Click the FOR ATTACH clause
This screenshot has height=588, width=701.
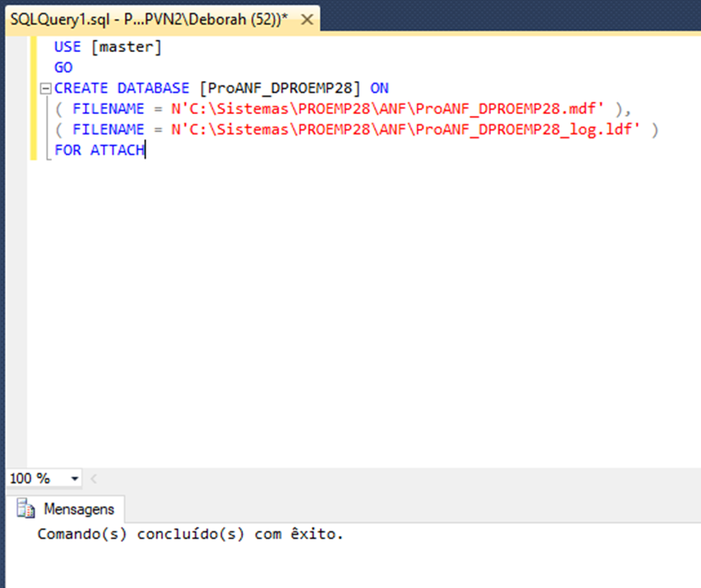[99, 150]
